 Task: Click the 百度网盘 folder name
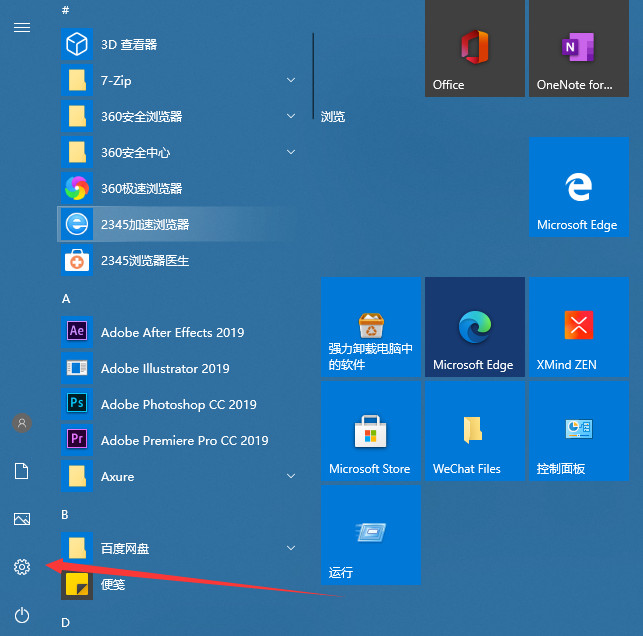click(125, 549)
